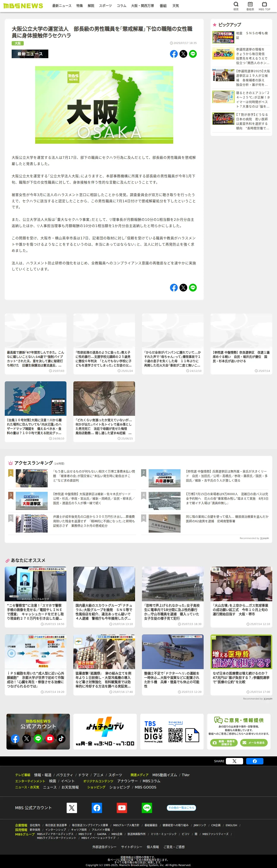Open ranking 2 兵庫選挙区 article
The height and width of the screenshot is (868, 277).
[x=205, y=478]
